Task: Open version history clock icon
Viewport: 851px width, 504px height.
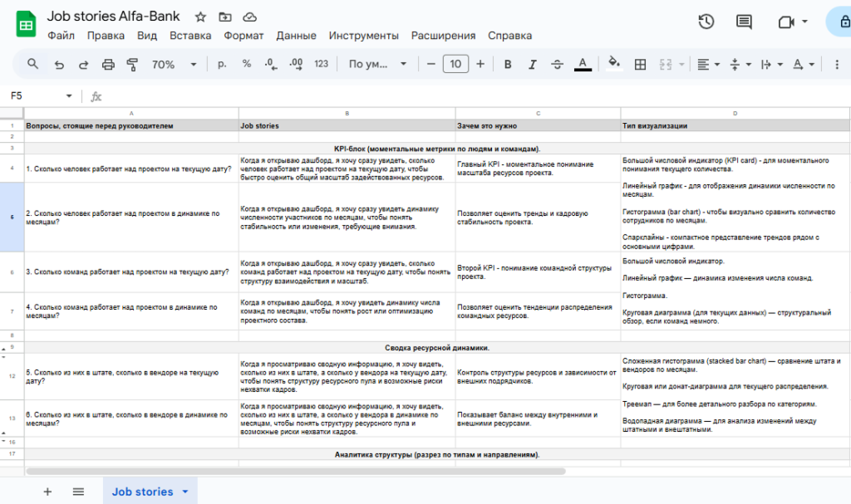Action: click(x=706, y=22)
